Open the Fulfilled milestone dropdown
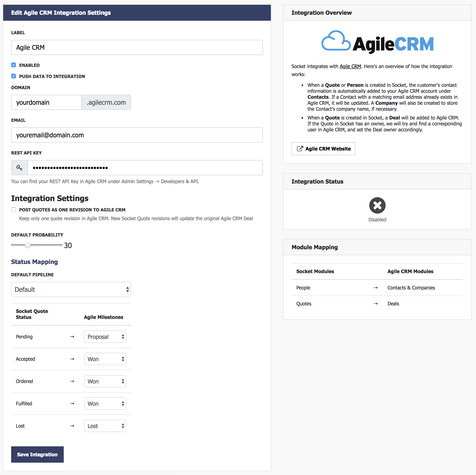 click(105, 404)
